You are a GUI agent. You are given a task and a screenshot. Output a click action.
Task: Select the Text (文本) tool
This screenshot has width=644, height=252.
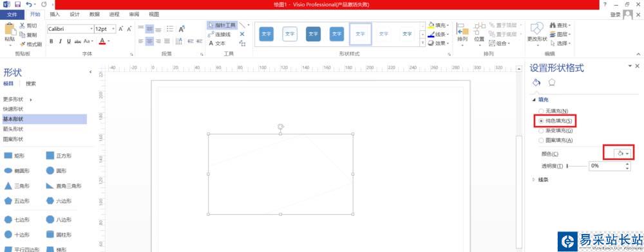click(217, 43)
